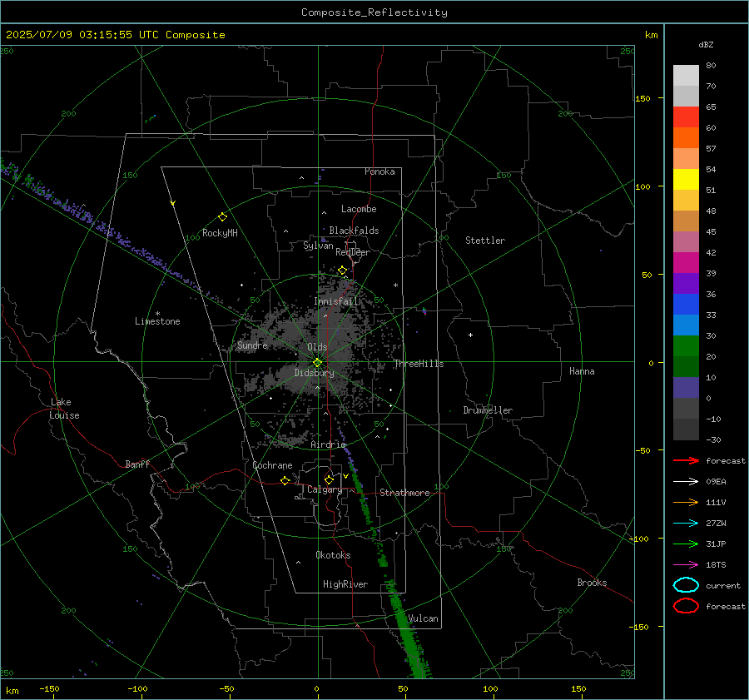749x700 pixels.
Task: Select the red 60–65 dBZ swatch
Action: click(x=686, y=117)
